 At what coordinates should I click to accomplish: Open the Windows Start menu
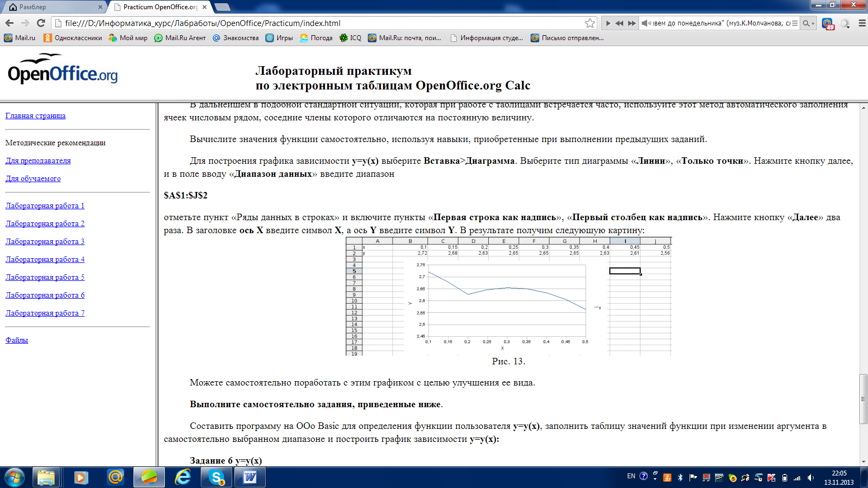tap(15, 478)
